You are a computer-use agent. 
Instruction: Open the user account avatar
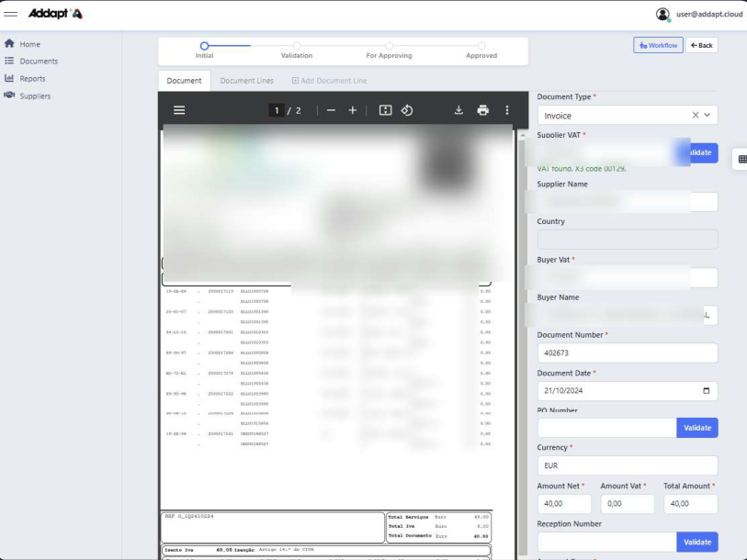pyautogui.click(x=662, y=15)
